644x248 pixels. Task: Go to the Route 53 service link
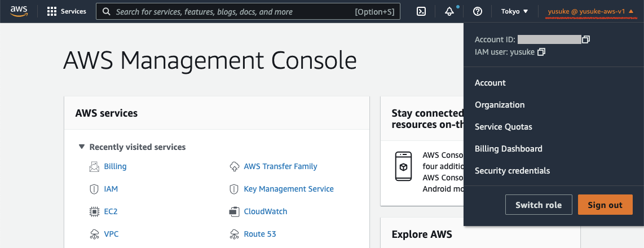point(259,234)
